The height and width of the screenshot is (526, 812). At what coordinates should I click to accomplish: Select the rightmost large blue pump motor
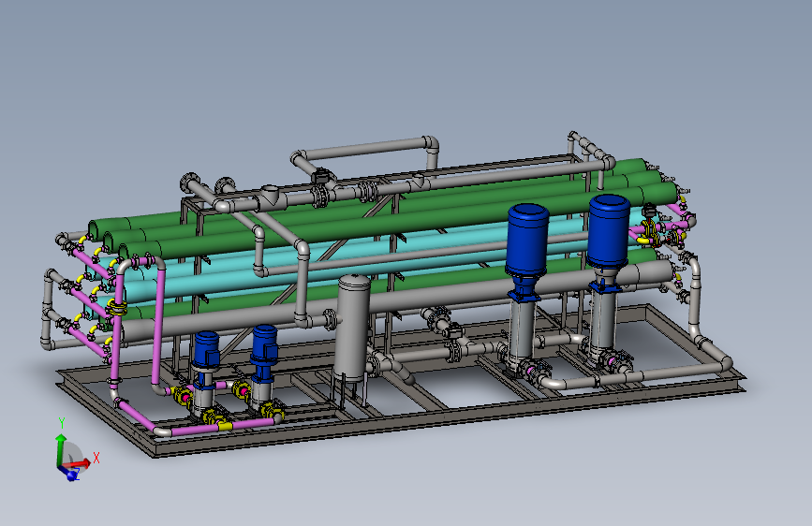[609, 230]
